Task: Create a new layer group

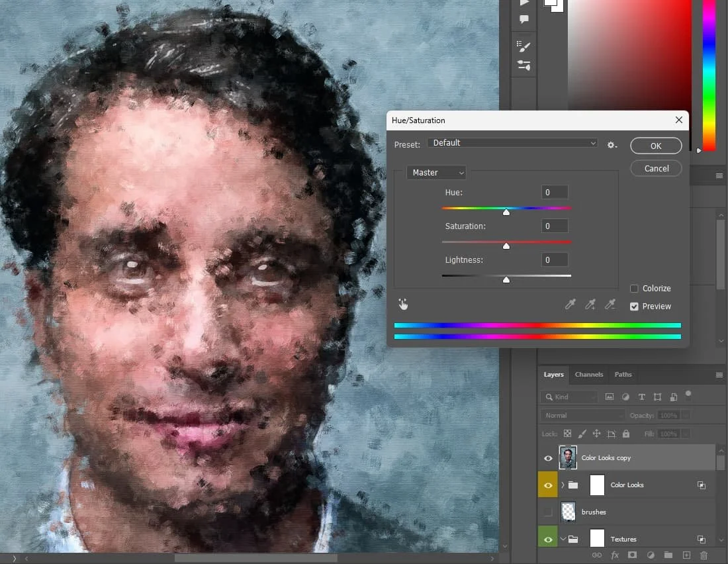Action: [x=668, y=556]
